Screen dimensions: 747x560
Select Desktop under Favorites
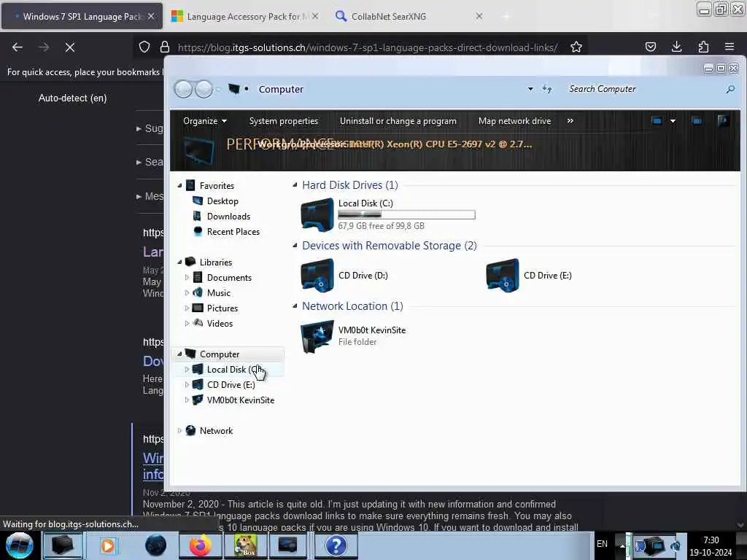[x=222, y=201]
